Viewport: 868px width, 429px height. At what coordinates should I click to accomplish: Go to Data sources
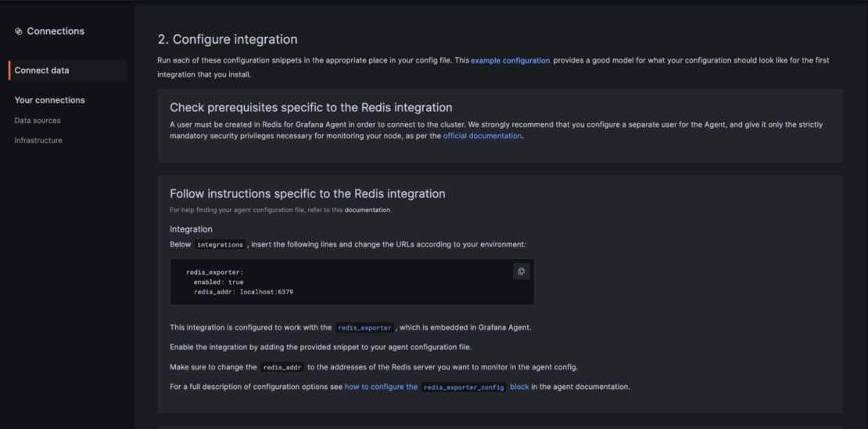[x=38, y=121]
